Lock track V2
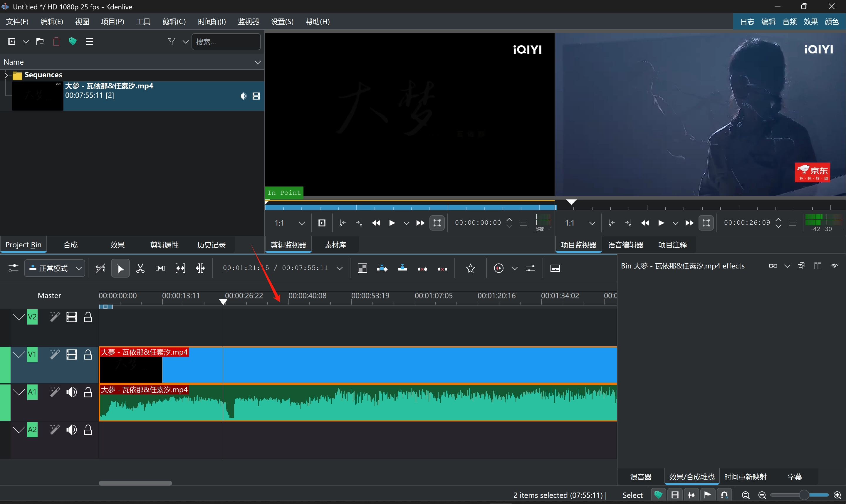The image size is (846, 504). (x=88, y=317)
